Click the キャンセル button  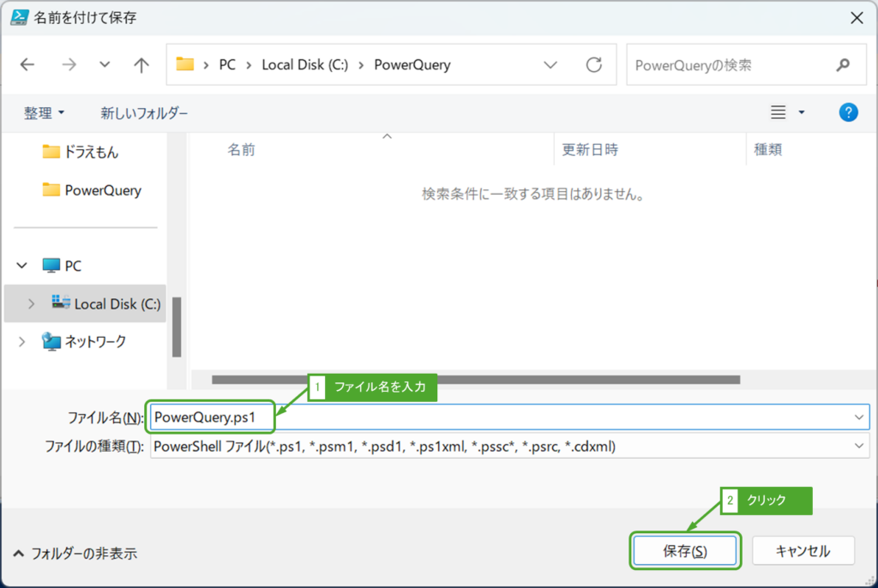click(803, 550)
